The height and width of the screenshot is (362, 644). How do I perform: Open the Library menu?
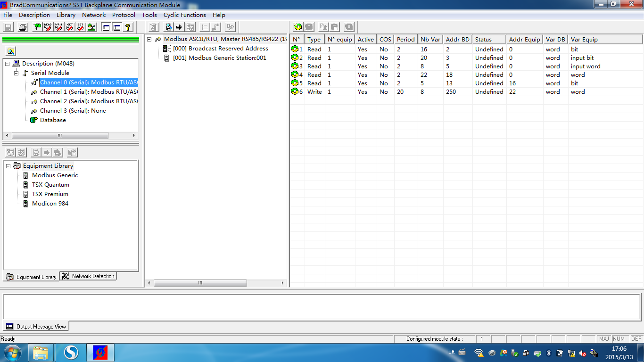(66, 15)
